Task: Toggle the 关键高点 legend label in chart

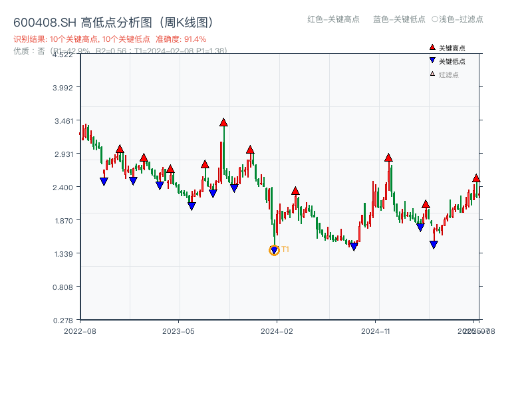Action: coord(452,48)
